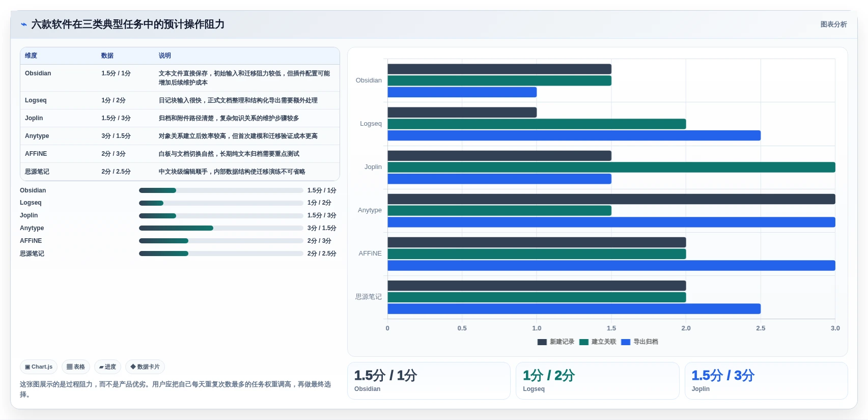Click the 思源笔记 blue 导出归档 chart bar
868x420 pixels.
(x=574, y=309)
